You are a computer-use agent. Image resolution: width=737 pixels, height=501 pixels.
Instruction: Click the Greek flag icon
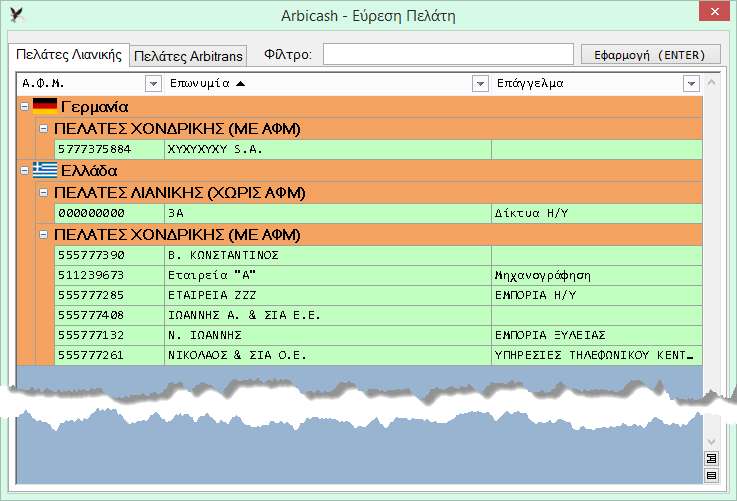(45, 170)
